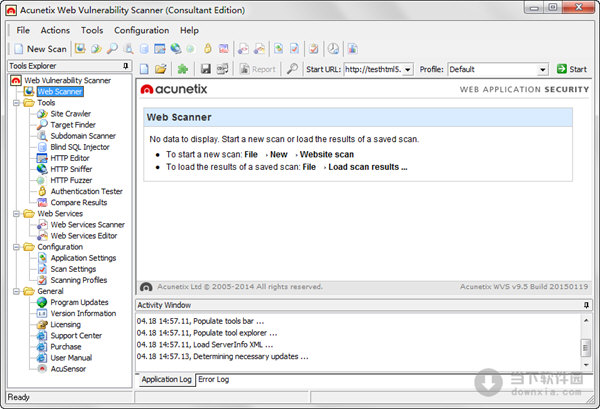This screenshot has height=409, width=600.
Task: Click Activity Window scrollbar up arrow
Action: pyautogui.click(x=586, y=320)
